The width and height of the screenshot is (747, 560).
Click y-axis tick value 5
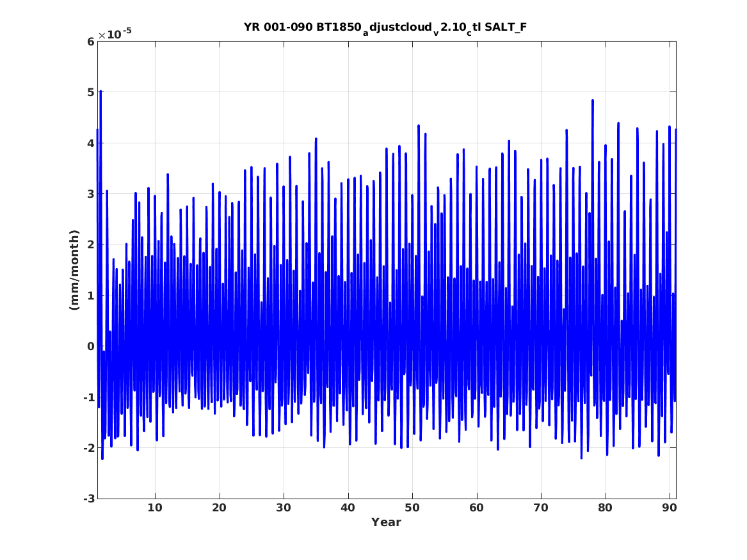click(x=91, y=92)
